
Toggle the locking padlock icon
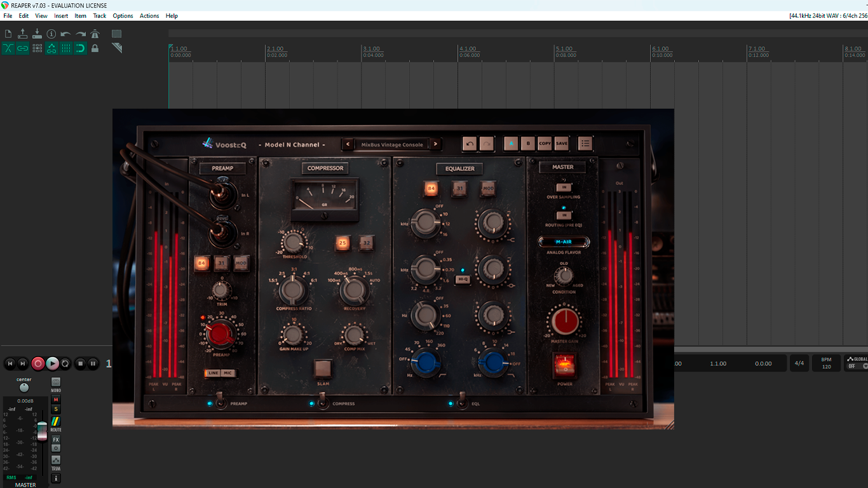pos(95,48)
